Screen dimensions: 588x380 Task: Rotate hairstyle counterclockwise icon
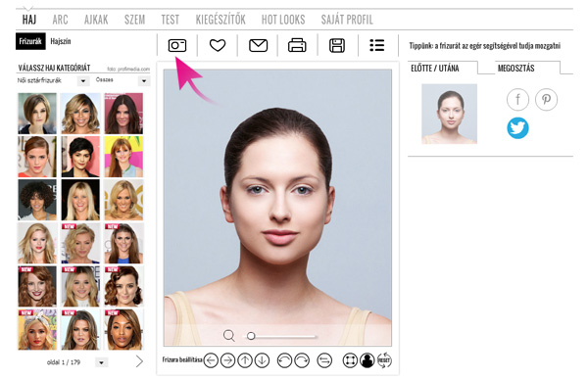[x=284, y=360]
